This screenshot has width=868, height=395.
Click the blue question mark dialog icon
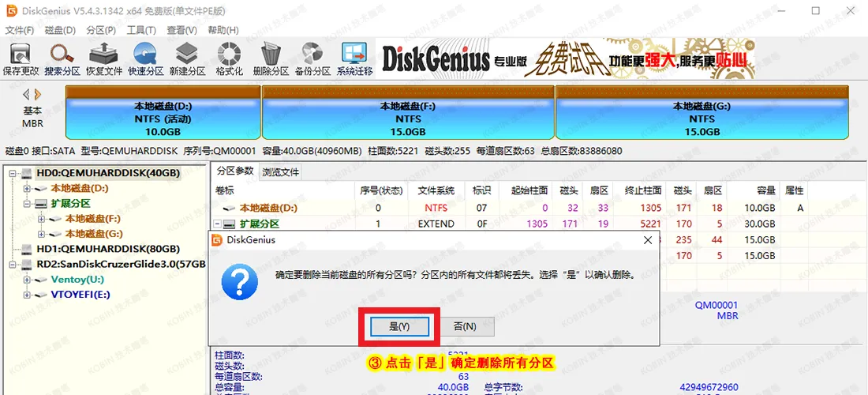pyautogui.click(x=239, y=282)
